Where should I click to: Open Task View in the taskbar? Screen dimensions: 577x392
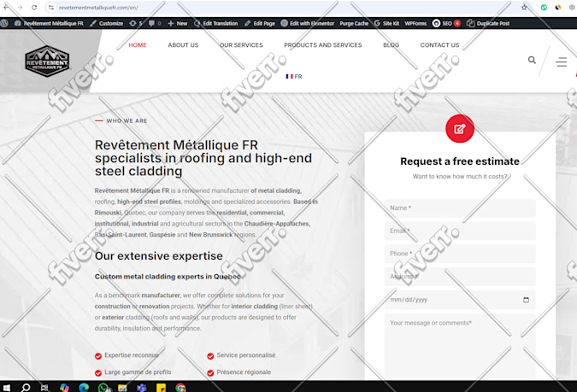[x=44, y=388]
